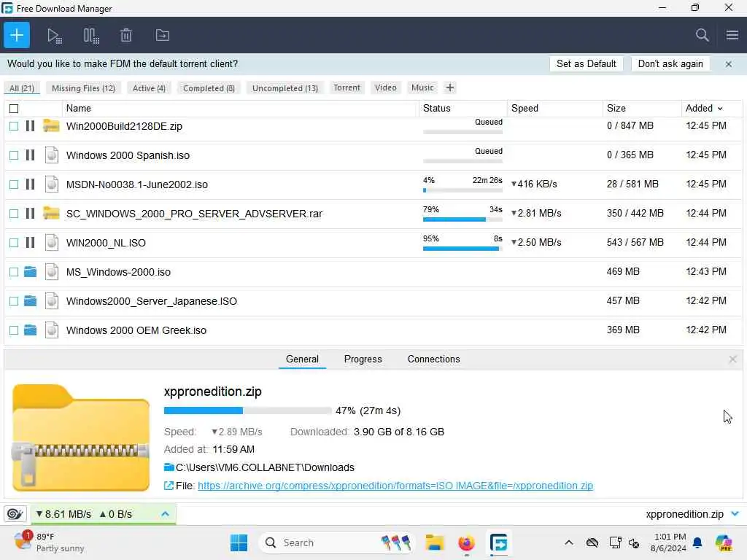
Task: Click disc file icon of Windows 2000 Spanish.iso
Action: [x=52, y=155]
